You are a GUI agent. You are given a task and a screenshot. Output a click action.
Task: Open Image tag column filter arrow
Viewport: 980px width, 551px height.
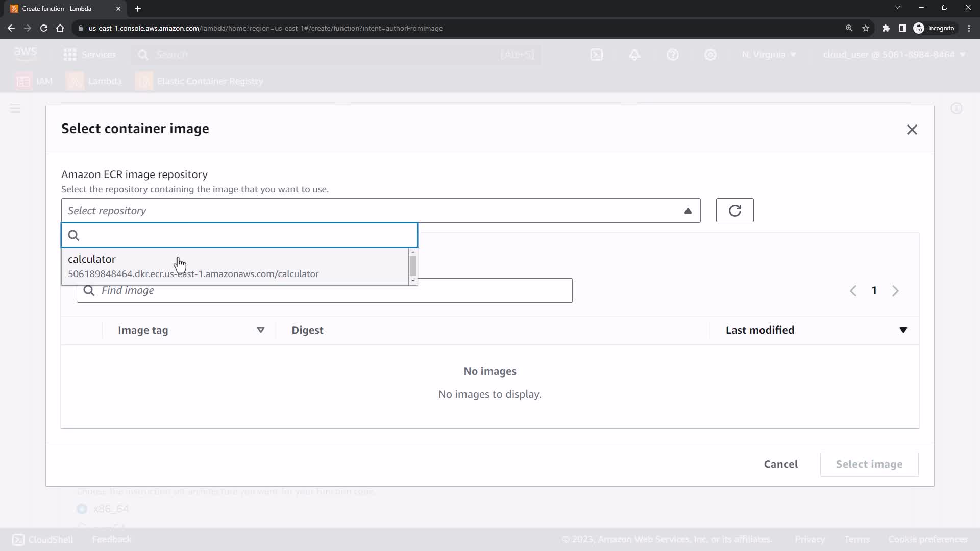[260, 330]
